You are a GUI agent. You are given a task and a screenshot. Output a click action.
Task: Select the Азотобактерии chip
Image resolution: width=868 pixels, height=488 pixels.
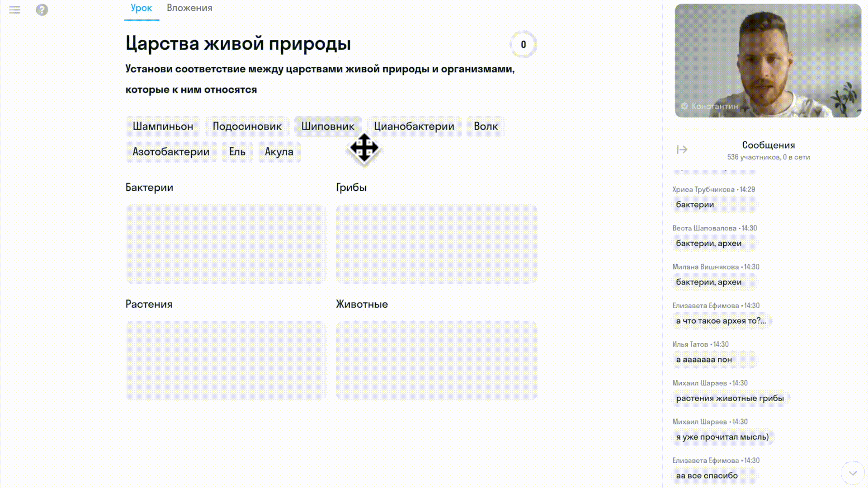171,152
